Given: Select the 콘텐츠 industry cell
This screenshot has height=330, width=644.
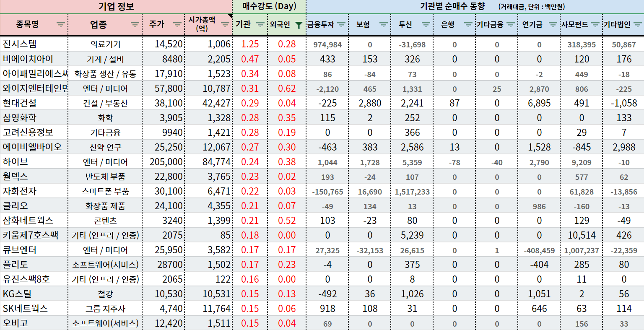Looking at the screenshot, I should pos(105,220).
